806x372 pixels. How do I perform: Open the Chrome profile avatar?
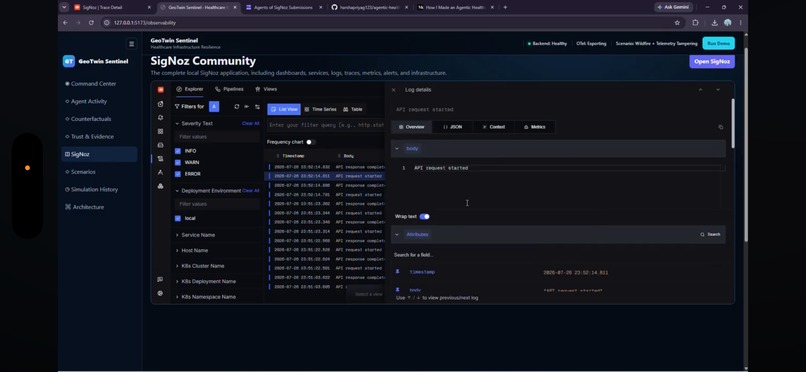[x=727, y=23]
